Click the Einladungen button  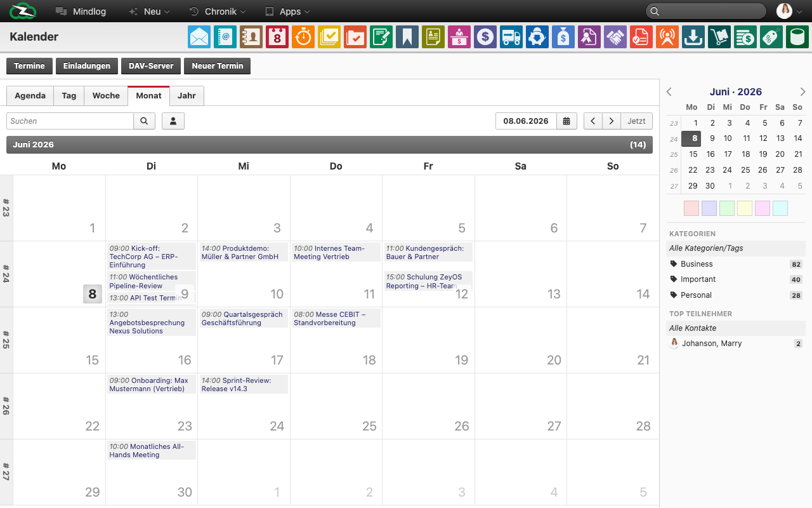87,66
